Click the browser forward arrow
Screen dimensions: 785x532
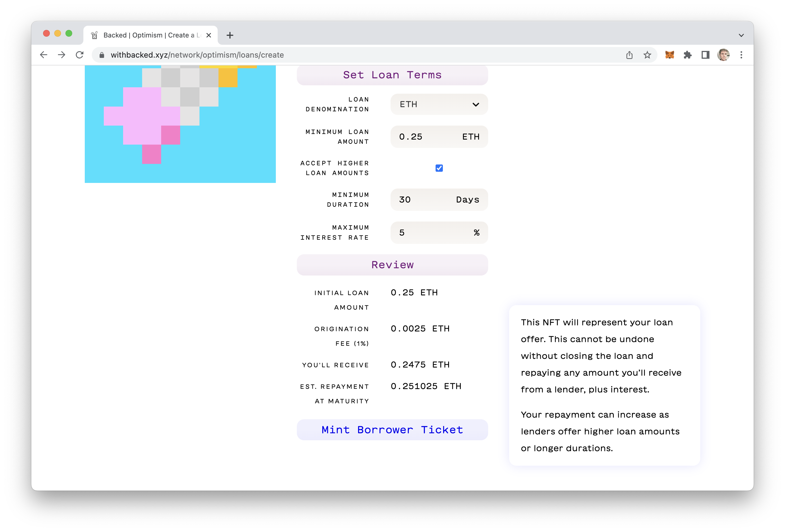pyautogui.click(x=62, y=55)
